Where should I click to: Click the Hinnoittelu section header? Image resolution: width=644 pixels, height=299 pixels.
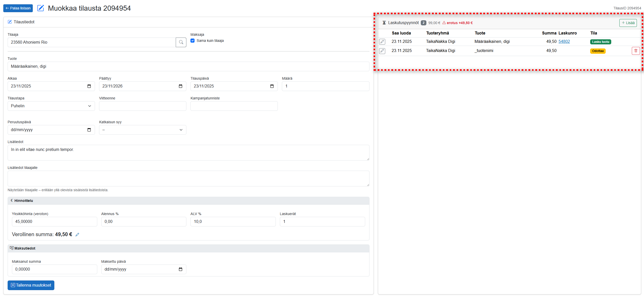188,201
